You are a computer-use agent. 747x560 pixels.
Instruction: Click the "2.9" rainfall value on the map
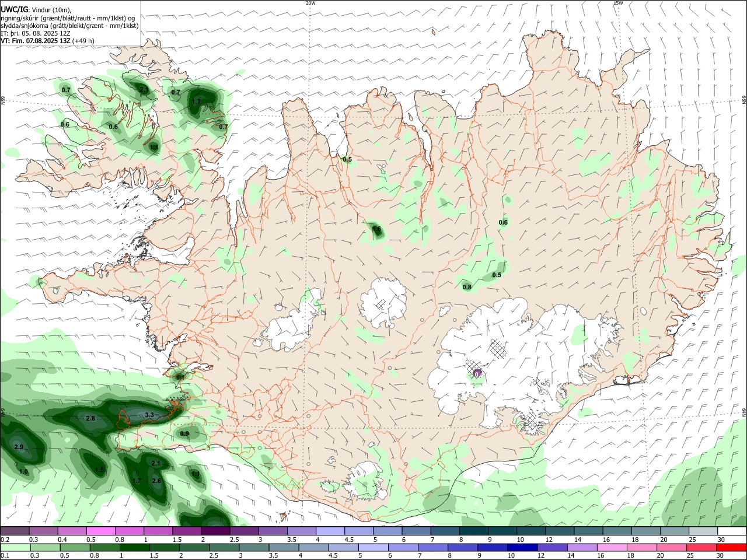[18, 447]
